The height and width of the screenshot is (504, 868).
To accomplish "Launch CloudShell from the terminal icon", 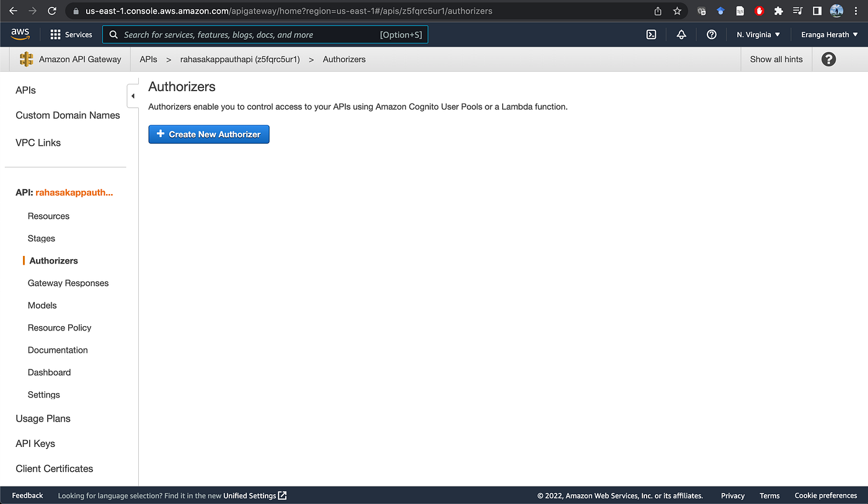I will coord(651,35).
